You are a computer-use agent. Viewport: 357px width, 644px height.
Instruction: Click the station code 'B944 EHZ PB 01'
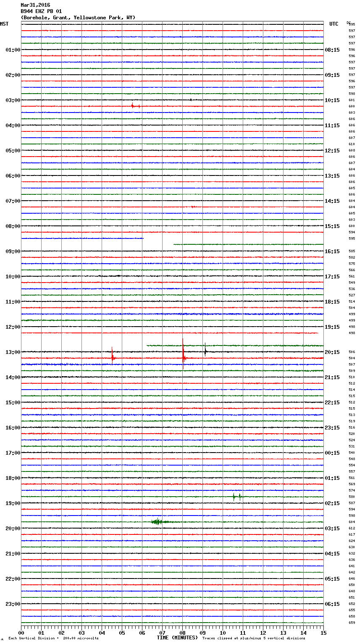click(41, 11)
